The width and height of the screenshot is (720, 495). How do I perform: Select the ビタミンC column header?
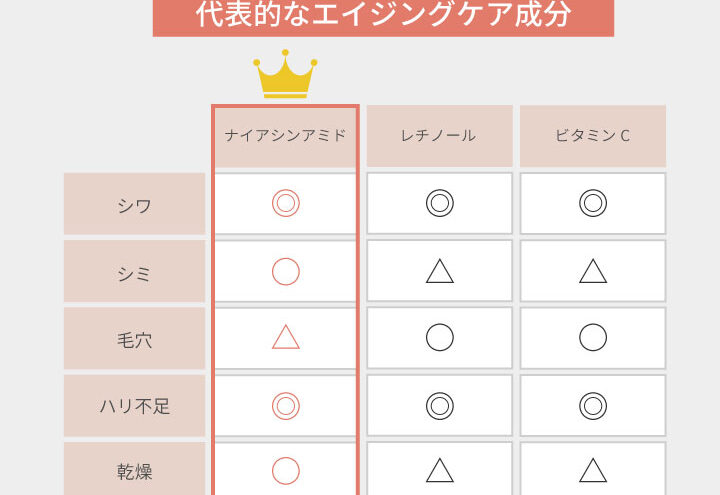[x=593, y=135]
